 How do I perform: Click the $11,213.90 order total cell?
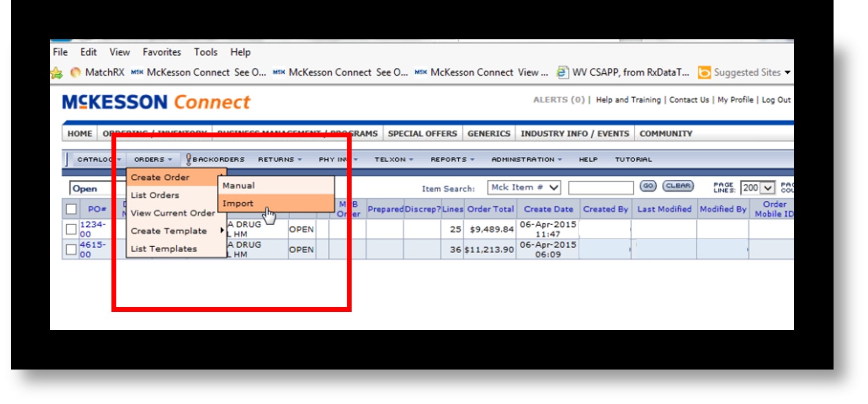point(489,250)
